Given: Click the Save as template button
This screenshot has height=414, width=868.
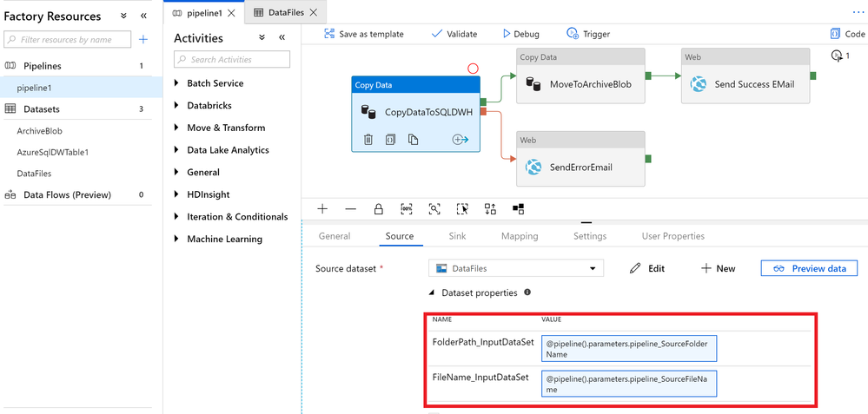Looking at the screenshot, I should pos(364,34).
